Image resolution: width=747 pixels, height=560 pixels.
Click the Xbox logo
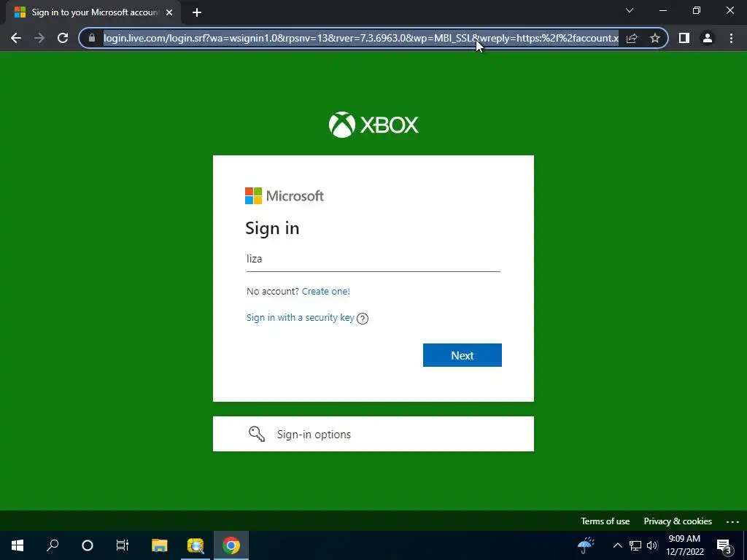[x=373, y=125]
